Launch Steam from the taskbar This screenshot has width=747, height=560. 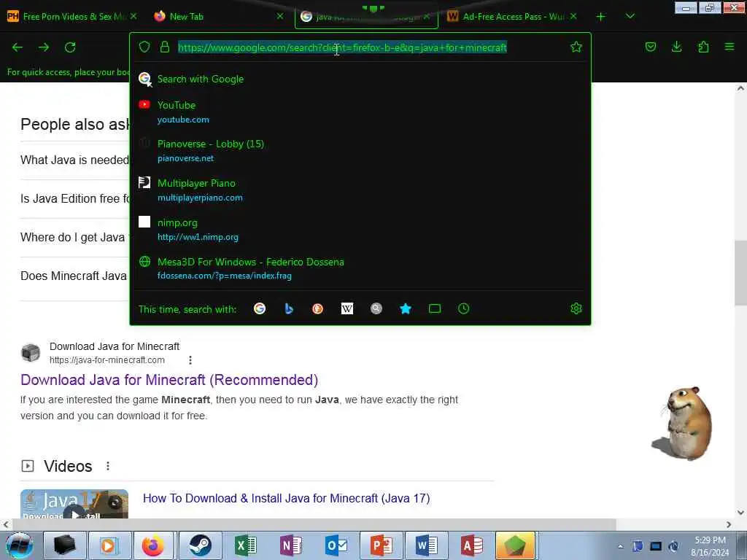tap(200, 545)
